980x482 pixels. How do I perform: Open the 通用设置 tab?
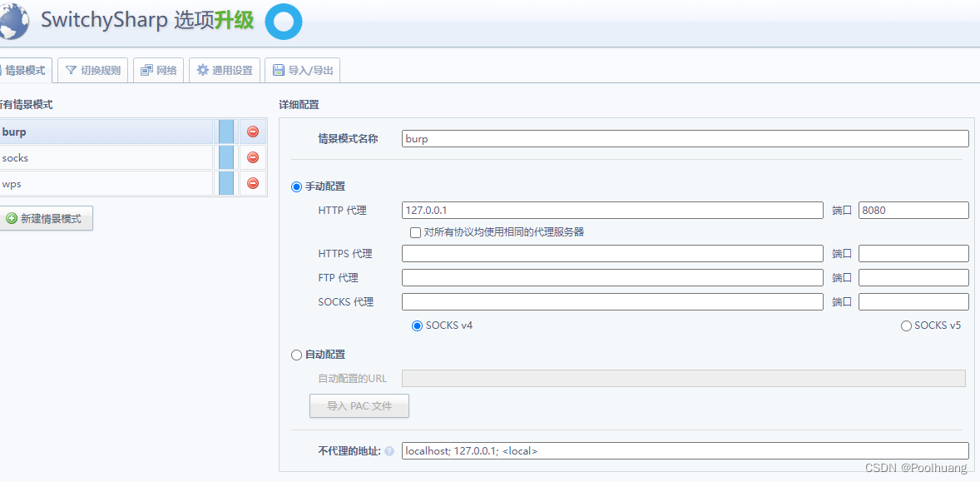click(x=225, y=71)
